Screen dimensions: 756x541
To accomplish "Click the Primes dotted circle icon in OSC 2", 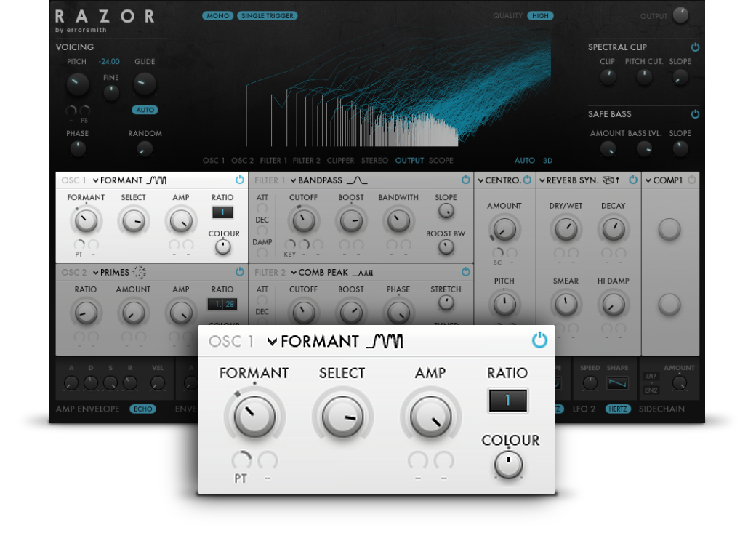I will [140, 273].
